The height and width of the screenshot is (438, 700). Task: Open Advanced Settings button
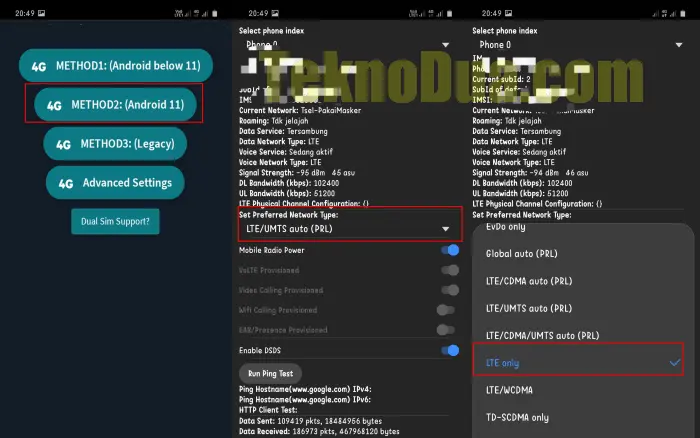click(115, 183)
